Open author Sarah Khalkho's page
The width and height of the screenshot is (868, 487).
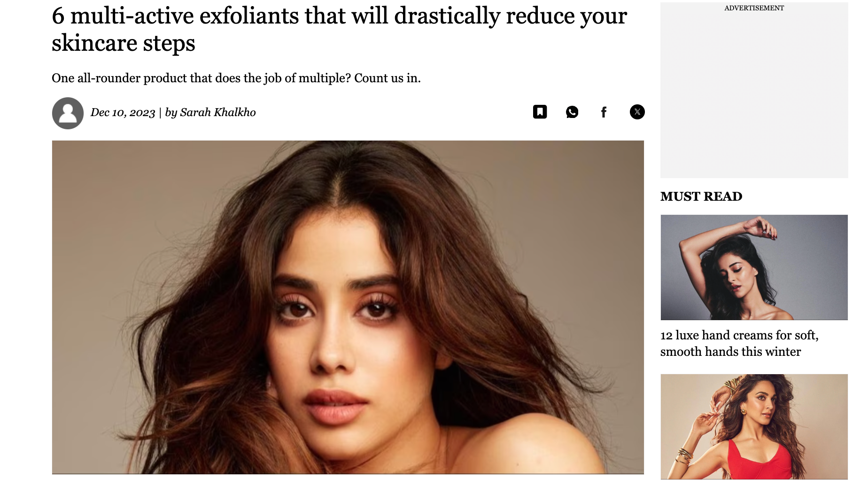point(218,112)
